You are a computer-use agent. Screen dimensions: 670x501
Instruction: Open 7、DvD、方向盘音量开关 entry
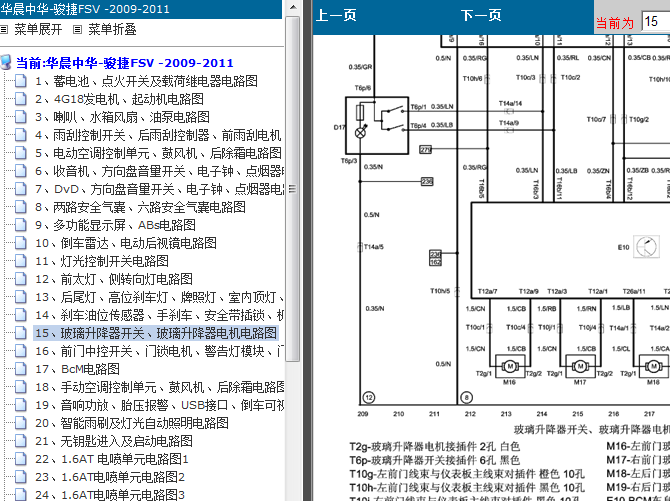[159, 189]
